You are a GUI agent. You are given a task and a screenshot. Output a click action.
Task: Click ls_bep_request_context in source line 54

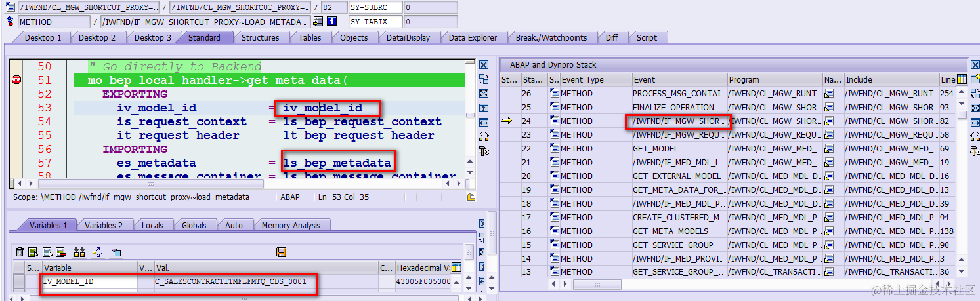[x=362, y=121]
